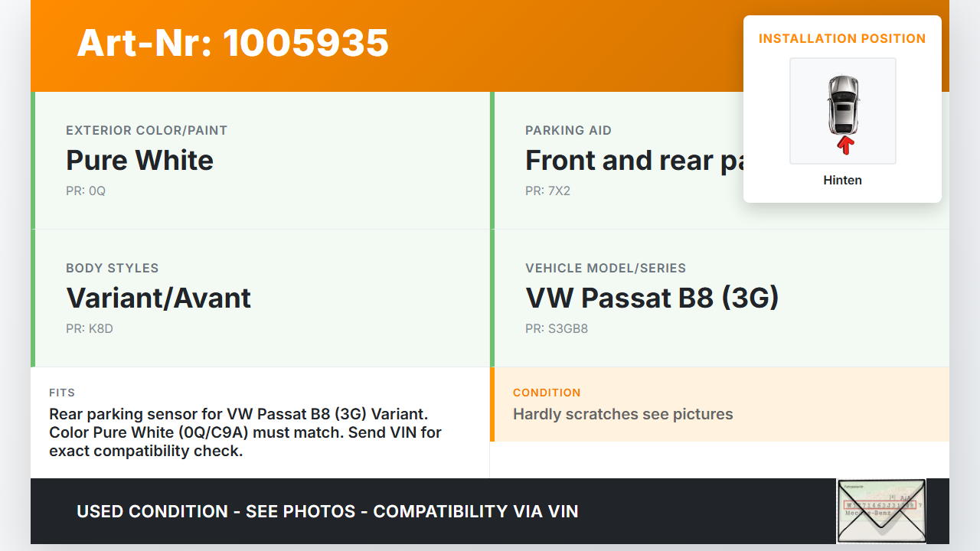Image resolution: width=980 pixels, height=551 pixels.
Task: Click the PARKING AID label
Action: coord(568,131)
